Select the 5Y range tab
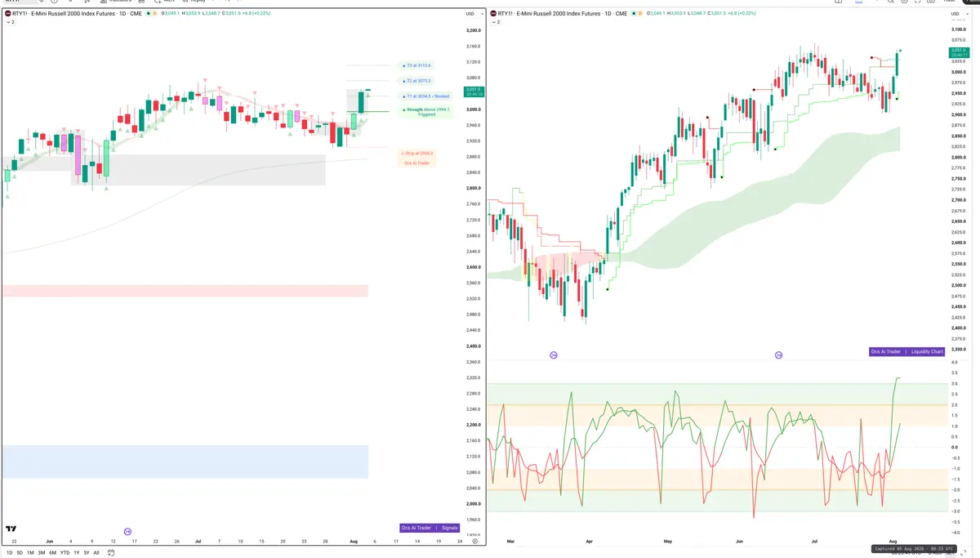Screen dimensions: 980x558 [x=87, y=552]
